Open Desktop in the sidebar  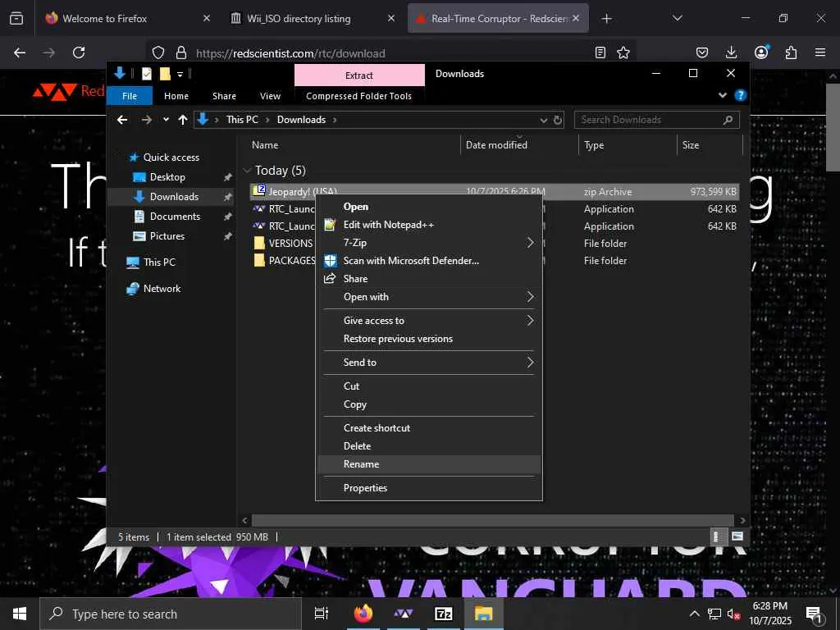pos(167,177)
